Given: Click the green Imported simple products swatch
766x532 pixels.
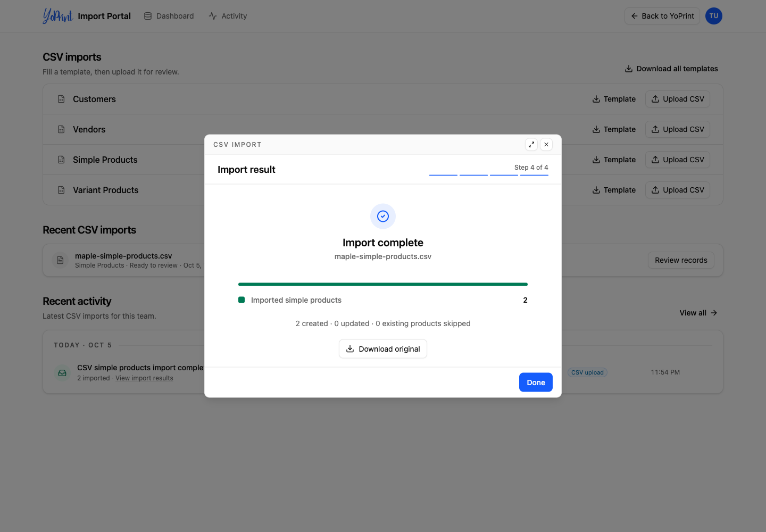Looking at the screenshot, I should coord(242,300).
